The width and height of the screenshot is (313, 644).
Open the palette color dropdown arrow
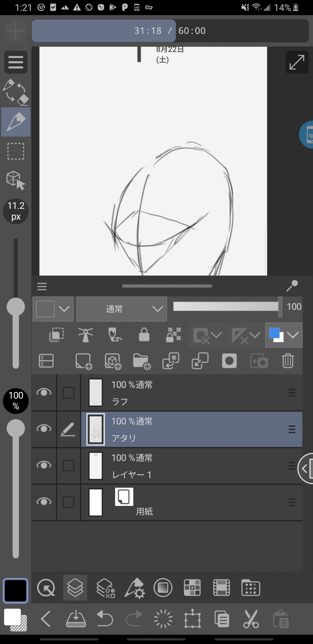click(x=64, y=309)
